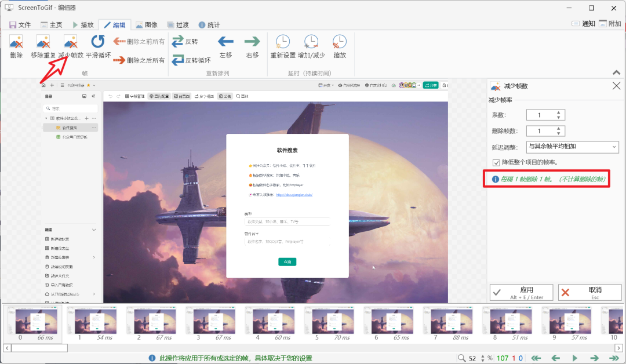Open the 图像 tab
The width and height of the screenshot is (626, 364).
click(x=147, y=25)
